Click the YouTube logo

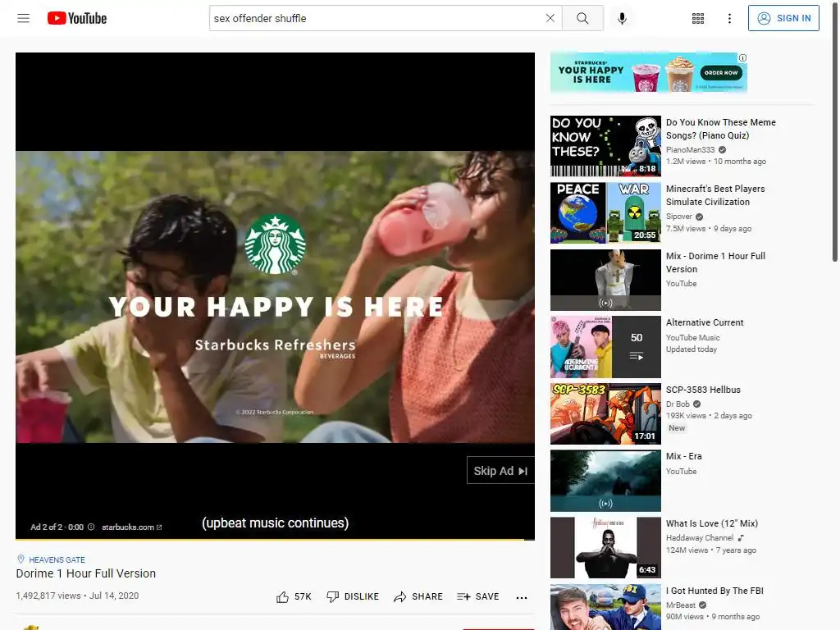pyautogui.click(x=77, y=18)
